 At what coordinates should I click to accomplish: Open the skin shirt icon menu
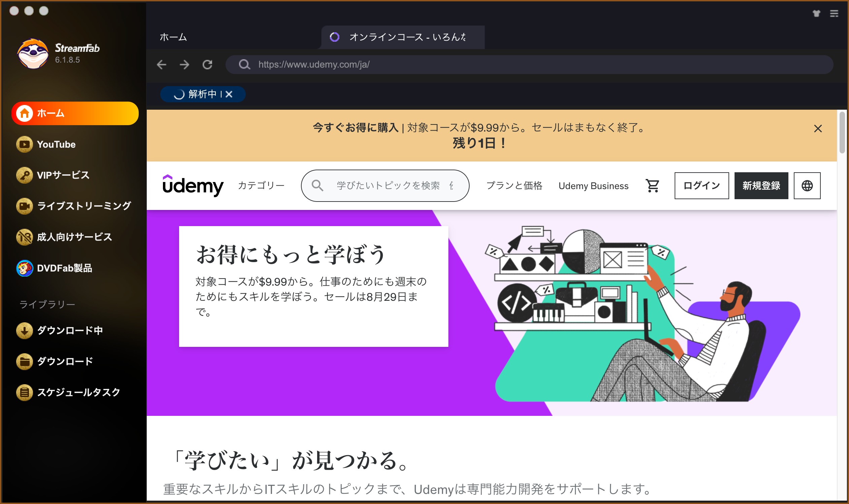tap(816, 13)
